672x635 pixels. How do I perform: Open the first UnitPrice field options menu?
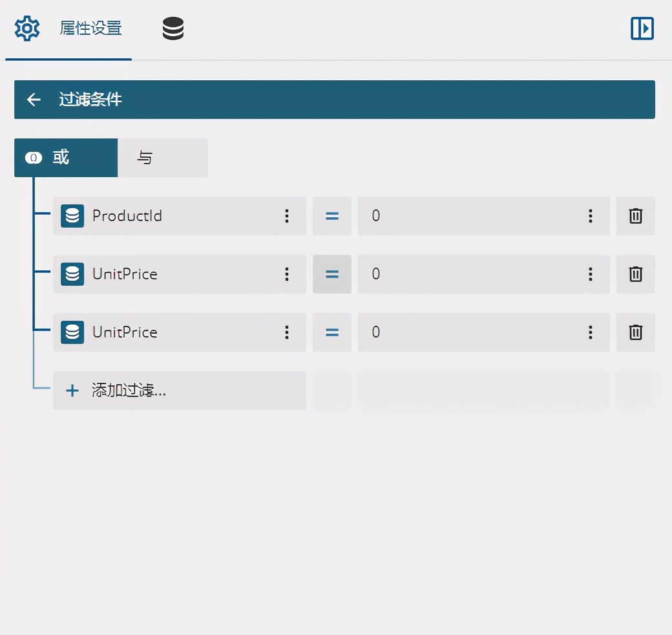pos(287,274)
